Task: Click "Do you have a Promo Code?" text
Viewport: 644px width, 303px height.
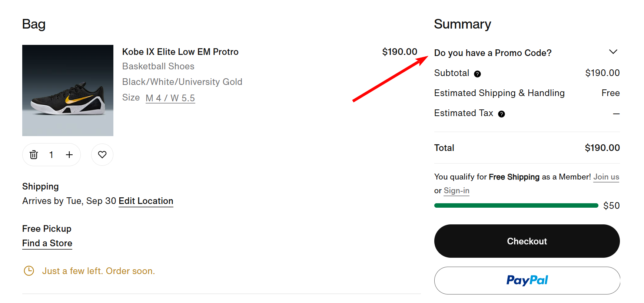Action: click(x=492, y=53)
